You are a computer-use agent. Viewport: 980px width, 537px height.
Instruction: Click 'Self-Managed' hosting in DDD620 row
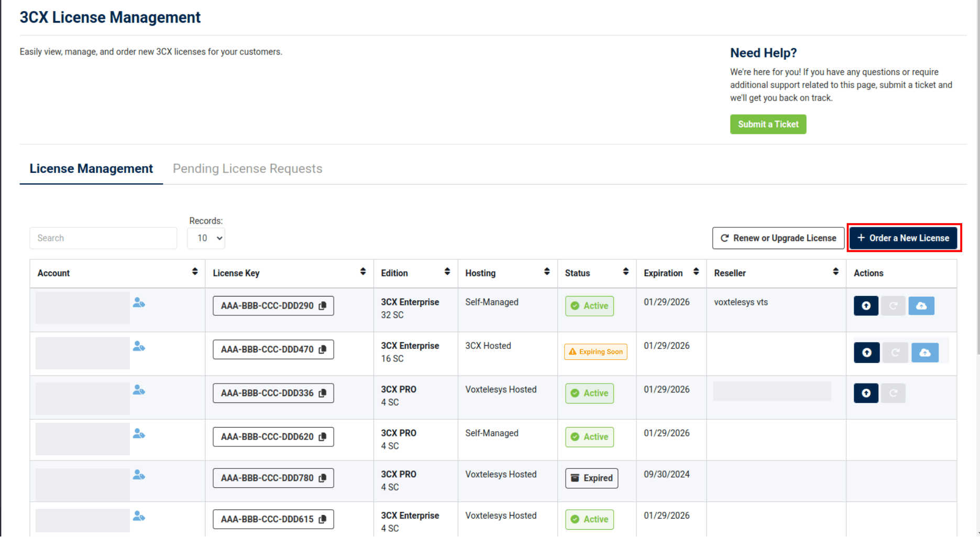pos(492,433)
